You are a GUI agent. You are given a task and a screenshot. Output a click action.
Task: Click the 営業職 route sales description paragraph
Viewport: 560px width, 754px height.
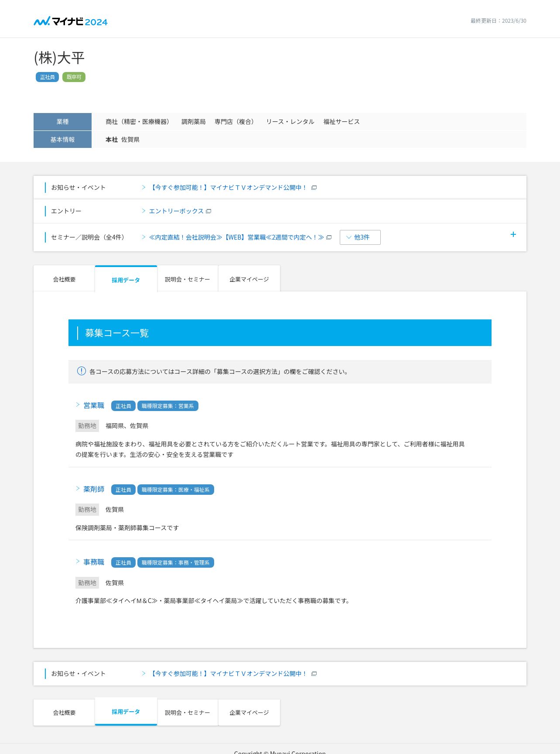[270, 449]
